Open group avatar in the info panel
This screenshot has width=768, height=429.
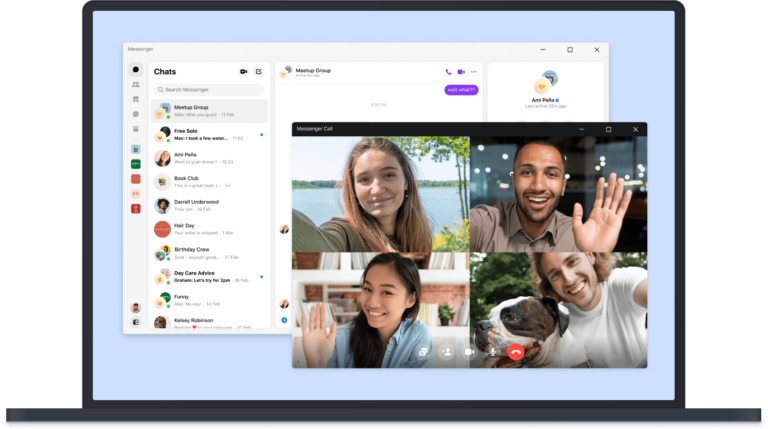click(x=546, y=82)
